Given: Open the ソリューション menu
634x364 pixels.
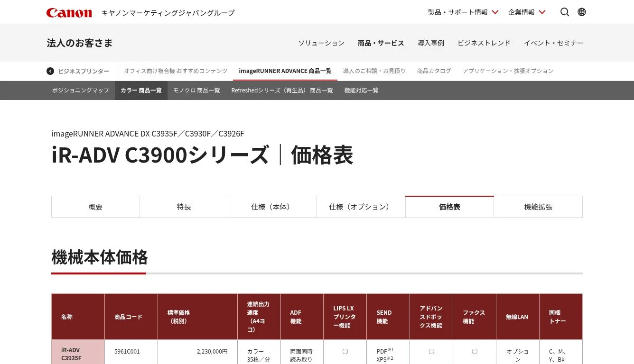Looking at the screenshot, I should coord(321,43).
